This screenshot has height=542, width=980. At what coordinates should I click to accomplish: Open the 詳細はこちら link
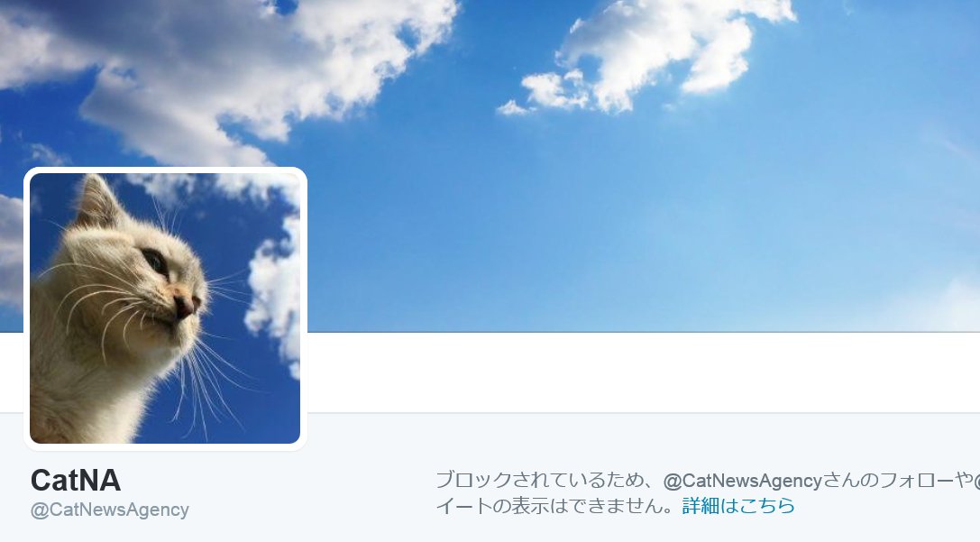pyautogui.click(x=738, y=505)
